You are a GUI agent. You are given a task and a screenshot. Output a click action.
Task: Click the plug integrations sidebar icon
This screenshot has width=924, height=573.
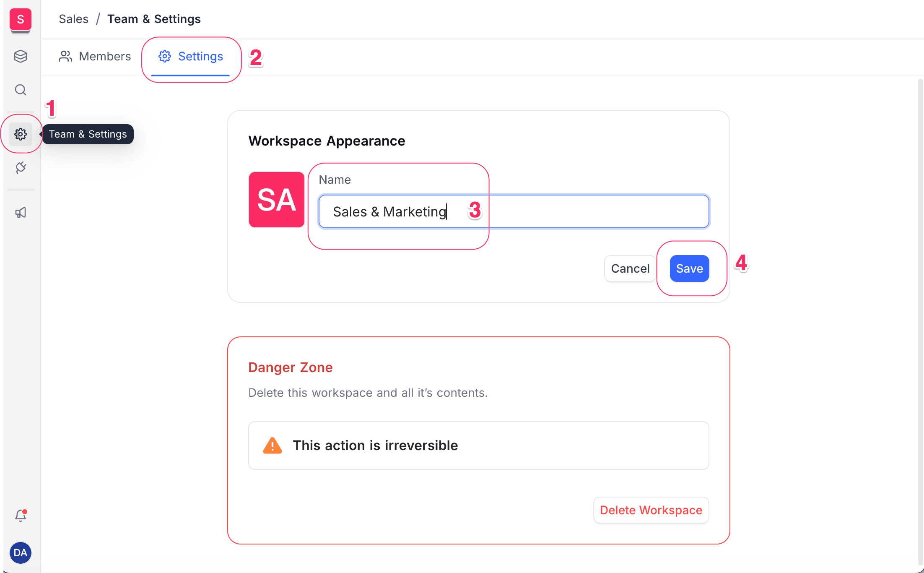tap(20, 168)
